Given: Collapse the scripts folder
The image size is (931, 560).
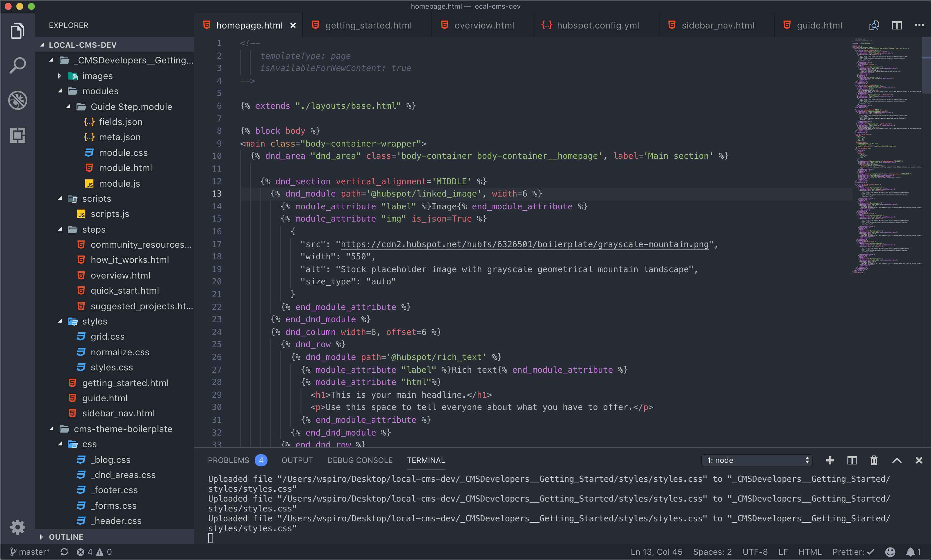Looking at the screenshot, I should point(60,199).
